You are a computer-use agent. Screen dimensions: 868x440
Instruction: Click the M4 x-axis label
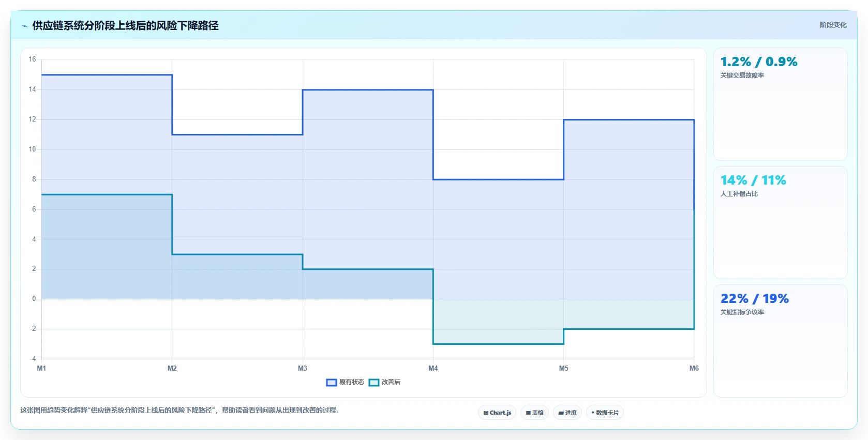coord(433,368)
